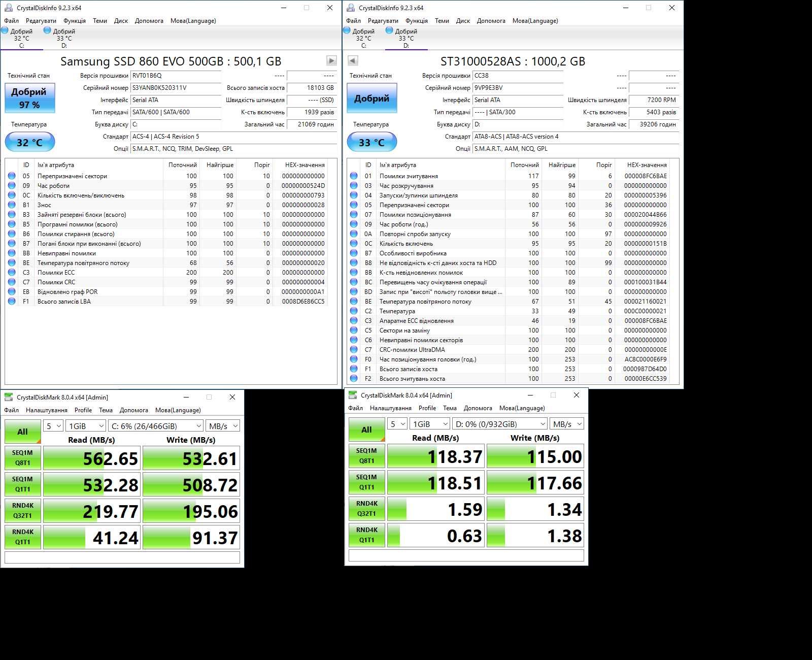Select C: disk status orb in left CrystalDiskInfo
Screen dimensions: 812x660
pyautogui.click(x=5, y=30)
